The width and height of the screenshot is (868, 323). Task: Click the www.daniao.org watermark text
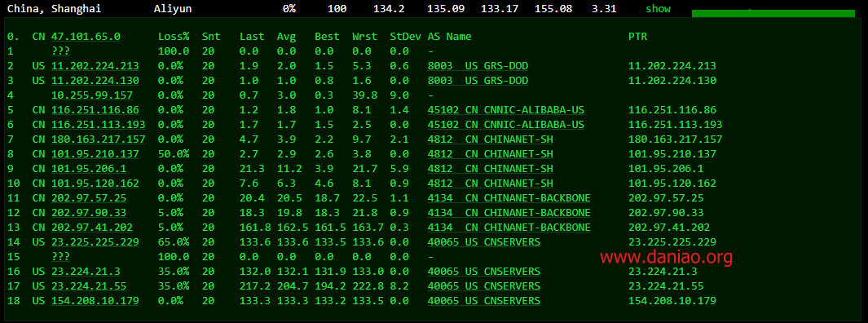[667, 256]
